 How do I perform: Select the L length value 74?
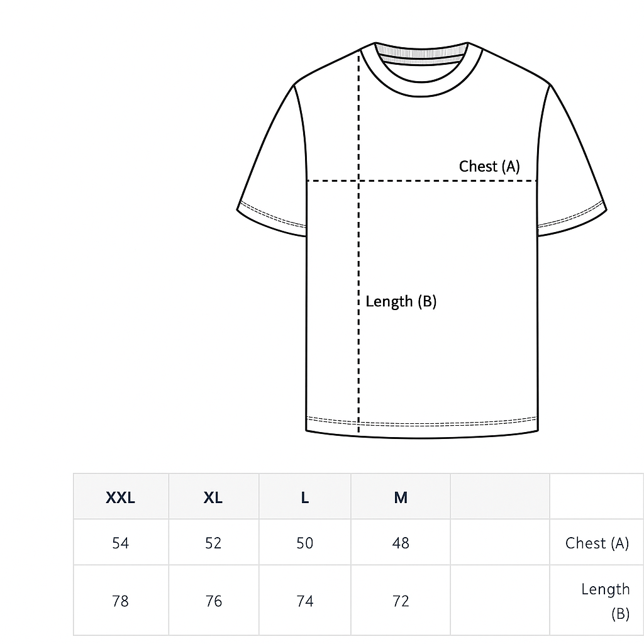(x=305, y=601)
